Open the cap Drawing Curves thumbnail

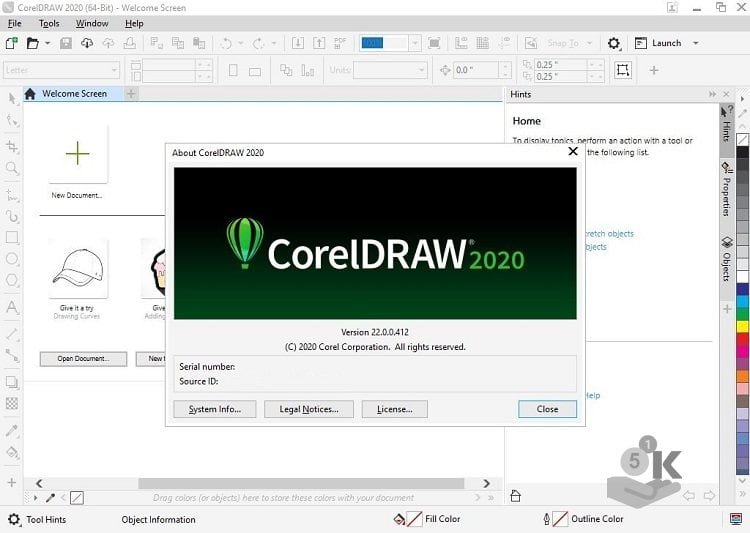point(78,268)
